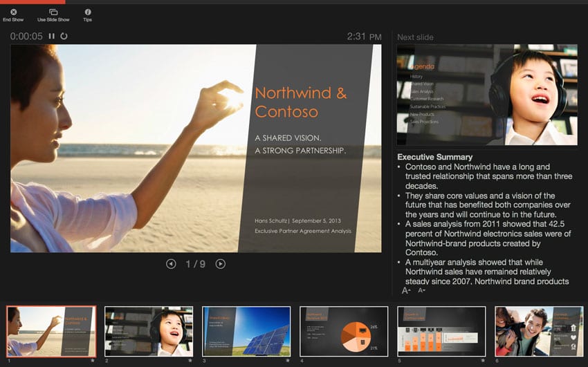
Task: Select slide 6 thumbnail in filmstrip
Action: tap(539, 332)
